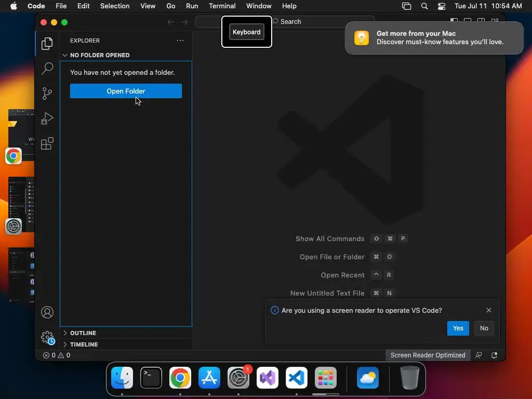
Task: Open the Selection menu
Action: tap(115, 6)
